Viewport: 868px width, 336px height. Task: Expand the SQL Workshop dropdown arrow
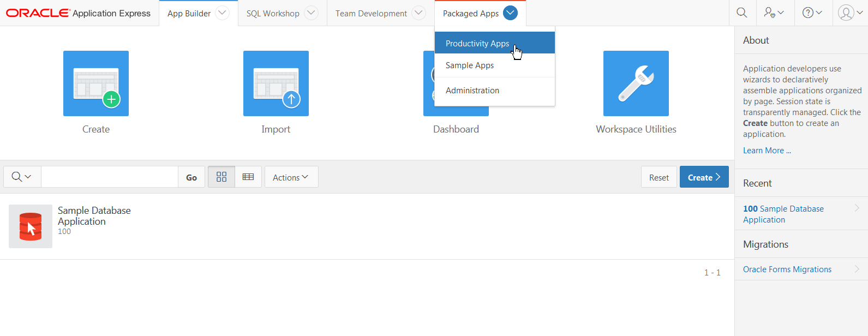[311, 13]
